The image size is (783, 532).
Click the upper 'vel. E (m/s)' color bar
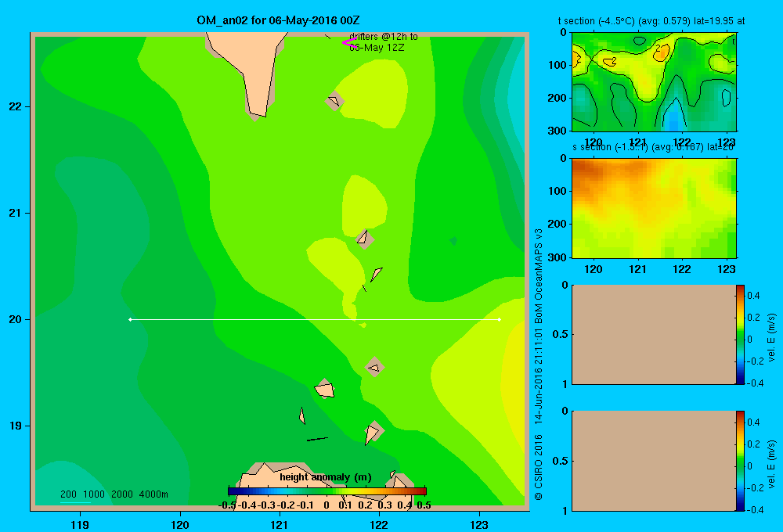[740, 334]
